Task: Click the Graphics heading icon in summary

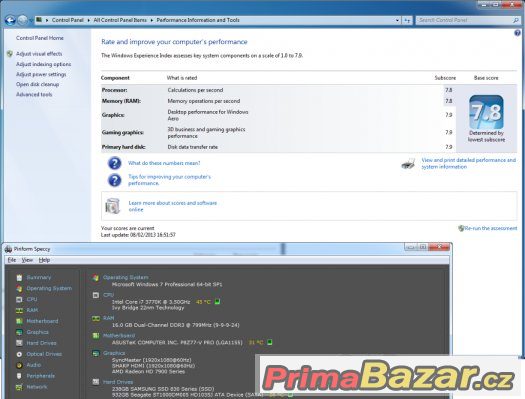Action: [x=96, y=353]
